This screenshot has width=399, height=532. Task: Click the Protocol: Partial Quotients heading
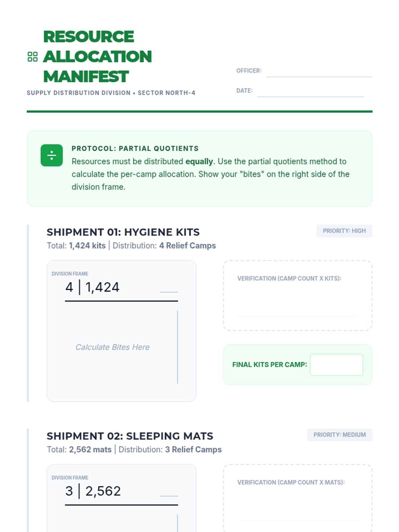pyautogui.click(x=135, y=149)
